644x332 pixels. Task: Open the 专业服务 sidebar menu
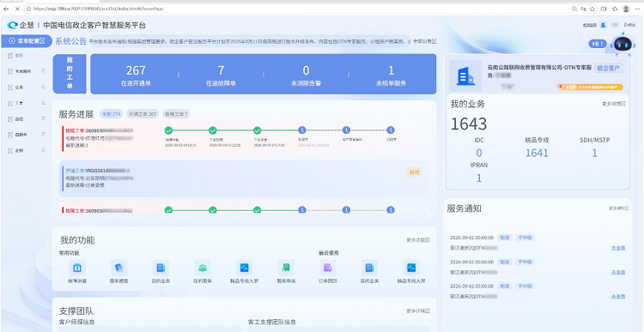point(22,71)
